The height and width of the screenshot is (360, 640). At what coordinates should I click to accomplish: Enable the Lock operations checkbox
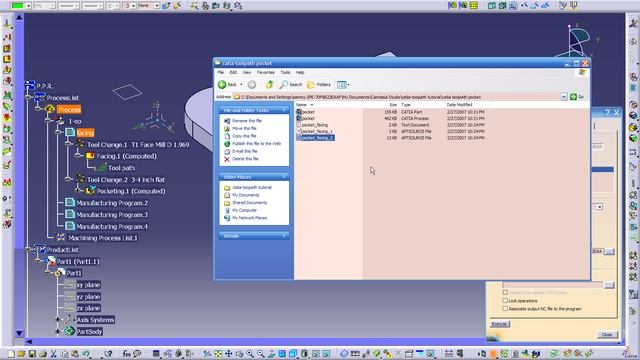click(x=505, y=300)
